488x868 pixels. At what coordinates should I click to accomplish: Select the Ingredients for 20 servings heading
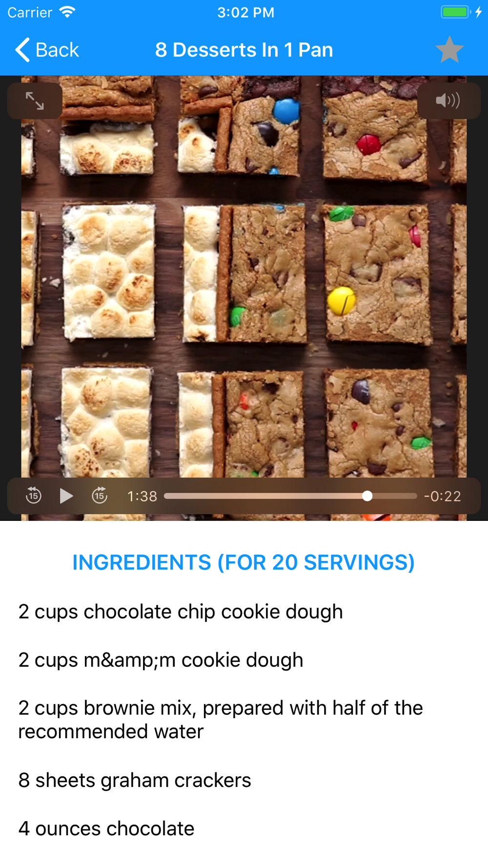tap(244, 562)
